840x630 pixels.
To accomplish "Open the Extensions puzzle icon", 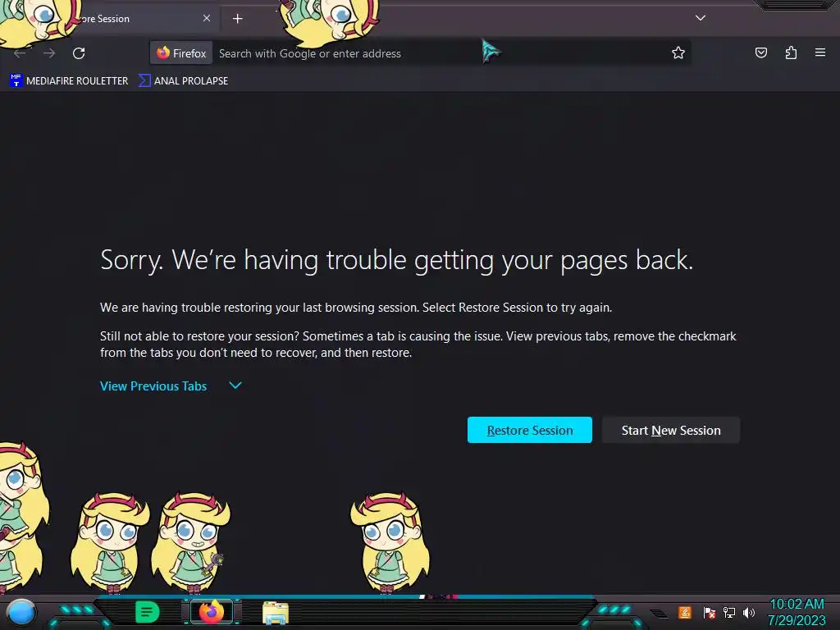I will tap(791, 52).
